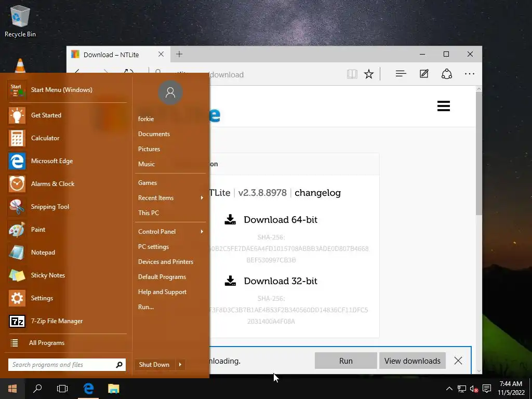Open Settings gear in start menu
This screenshot has height=399, width=532.
[17, 298]
